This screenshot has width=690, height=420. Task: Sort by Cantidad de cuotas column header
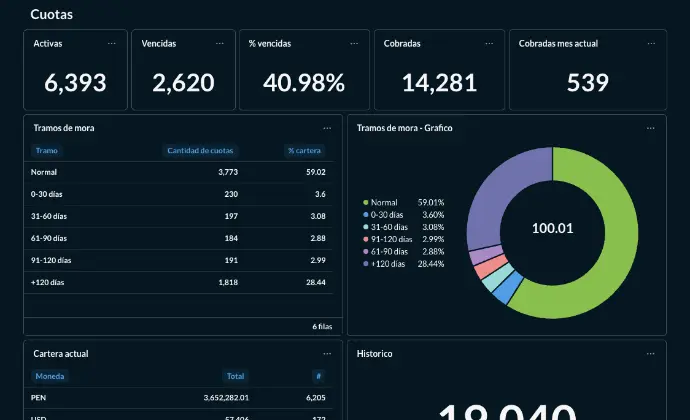tap(200, 151)
